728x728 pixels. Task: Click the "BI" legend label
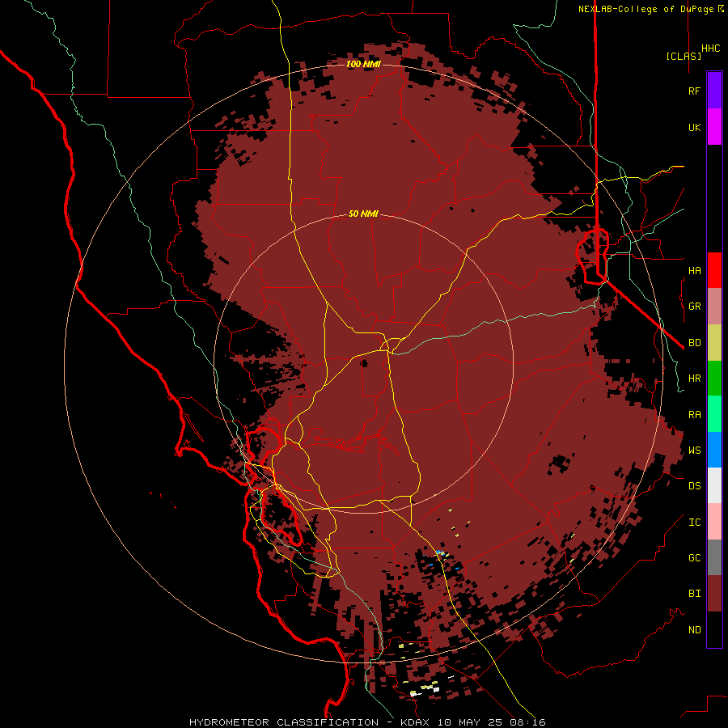[x=694, y=594]
